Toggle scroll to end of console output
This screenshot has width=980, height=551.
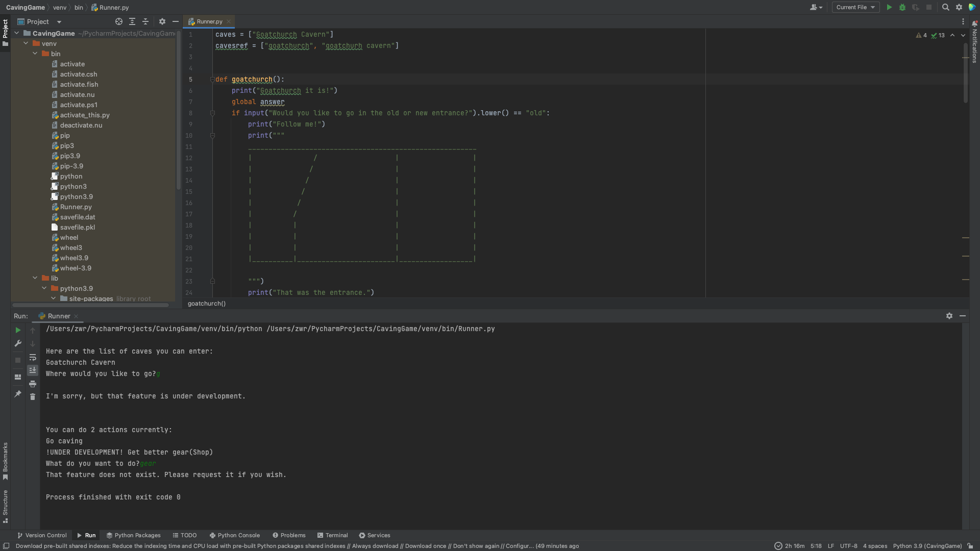pos(33,370)
